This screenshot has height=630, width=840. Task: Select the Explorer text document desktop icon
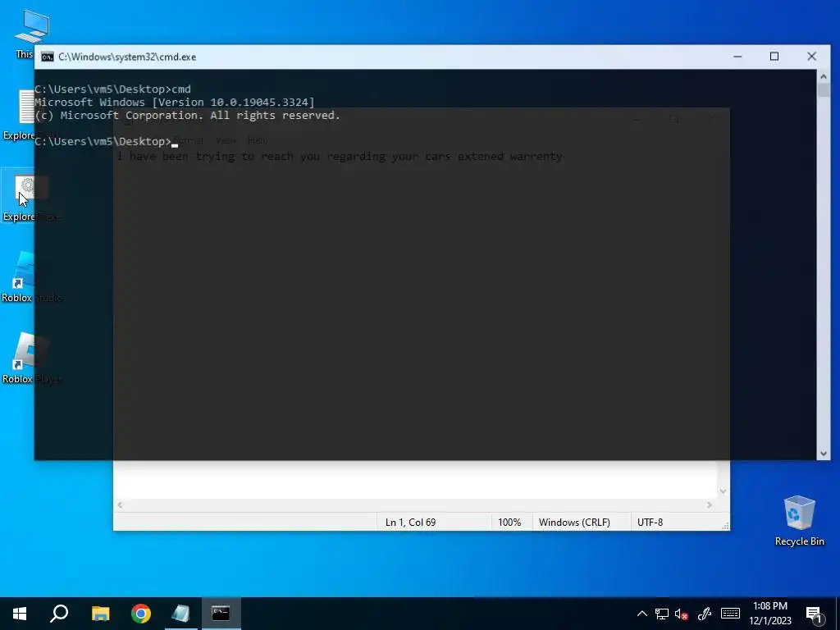[20, 115]
